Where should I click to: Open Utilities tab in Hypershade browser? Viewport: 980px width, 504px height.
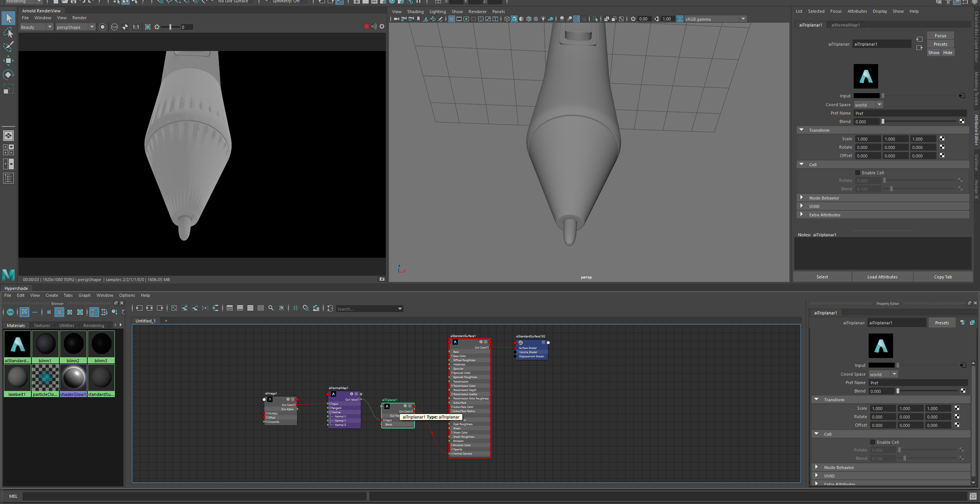click(67, 325)
